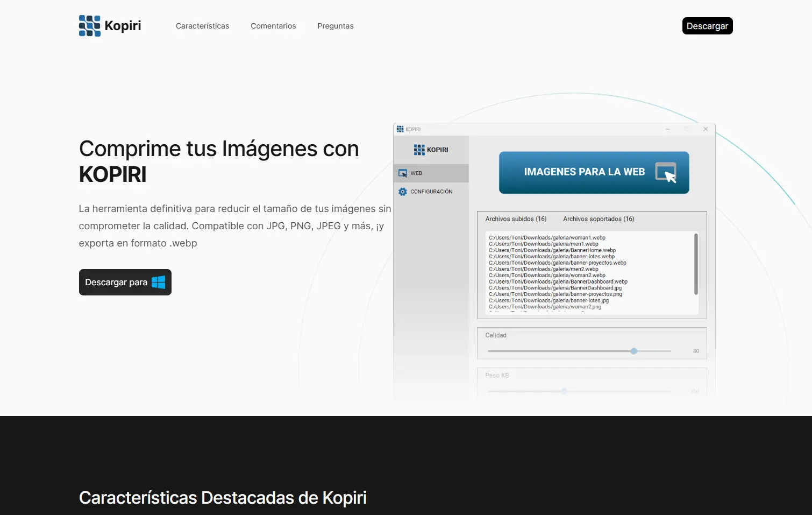Click Descargar para Windows
Viewport: 812px width, 515px height.
[125, 282]
